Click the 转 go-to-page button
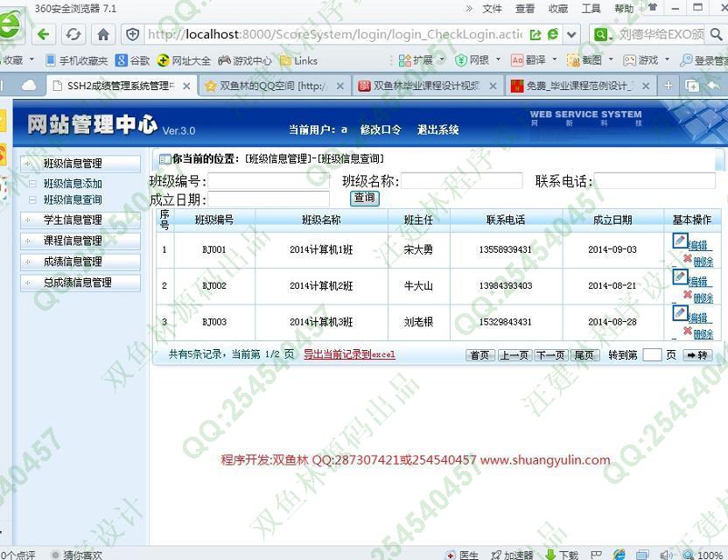This screenshot has height=560, width=728. tap(697, 355)
